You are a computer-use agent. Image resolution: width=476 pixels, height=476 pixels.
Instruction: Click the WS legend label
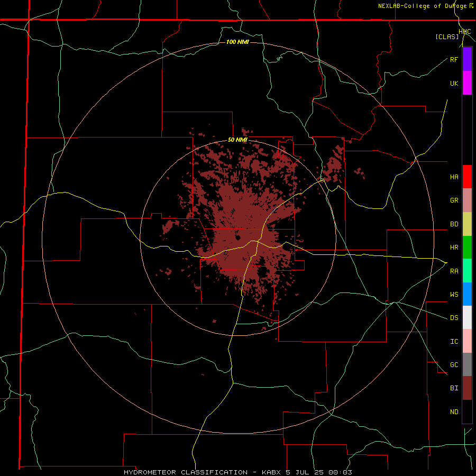click(x=454, y=295)
